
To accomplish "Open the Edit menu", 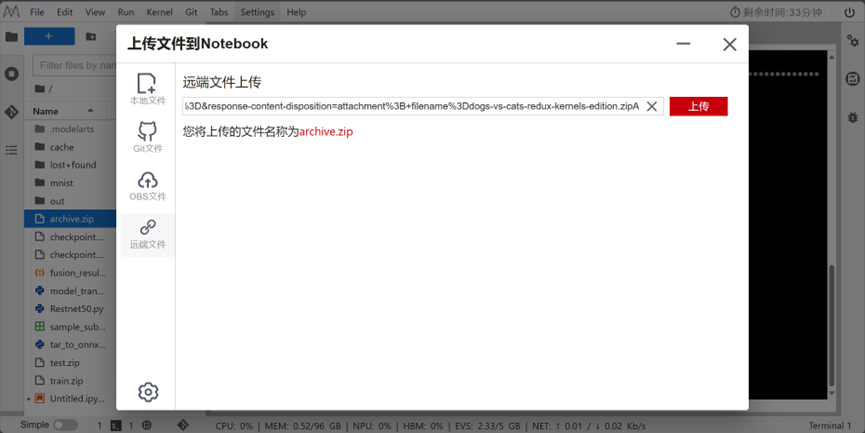I will click(x=65, y=12).
